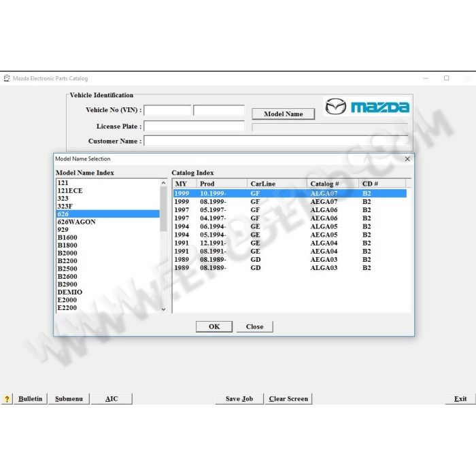Image resolution: width=476 pixels, height=476 pixels.
Task: Select catalog row AEGA03
Action: coord(290,259)
